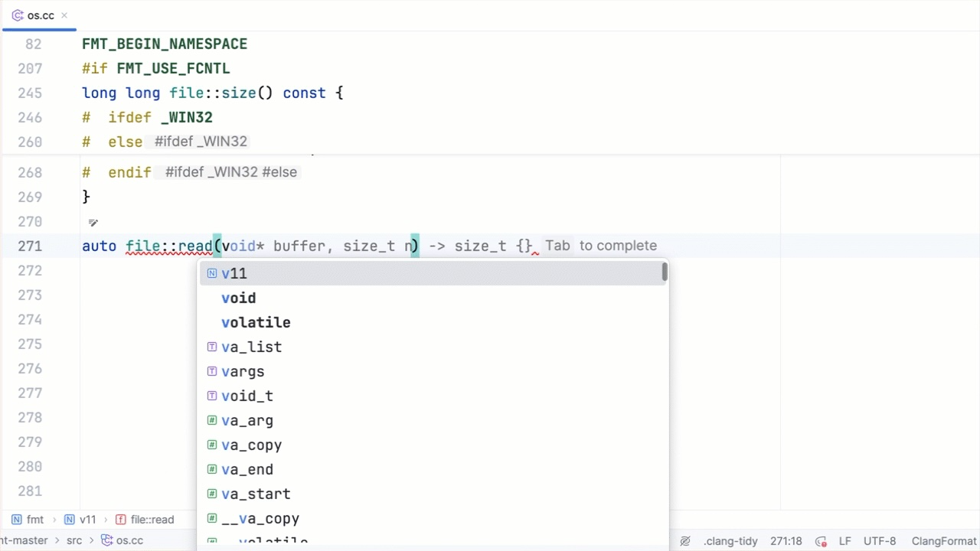Click line:column indicator 271:18

click(786, 541)
